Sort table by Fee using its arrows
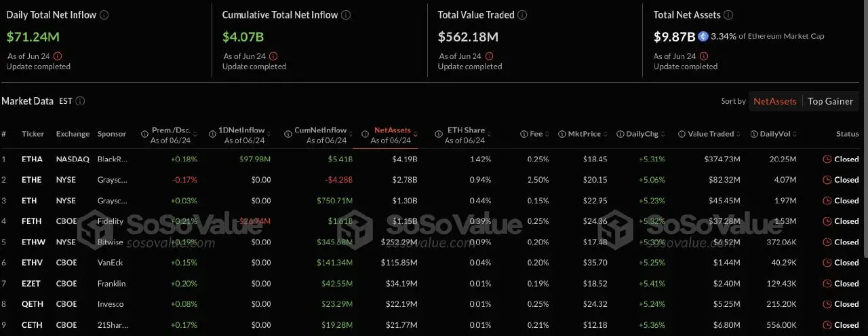 point(548,134)
